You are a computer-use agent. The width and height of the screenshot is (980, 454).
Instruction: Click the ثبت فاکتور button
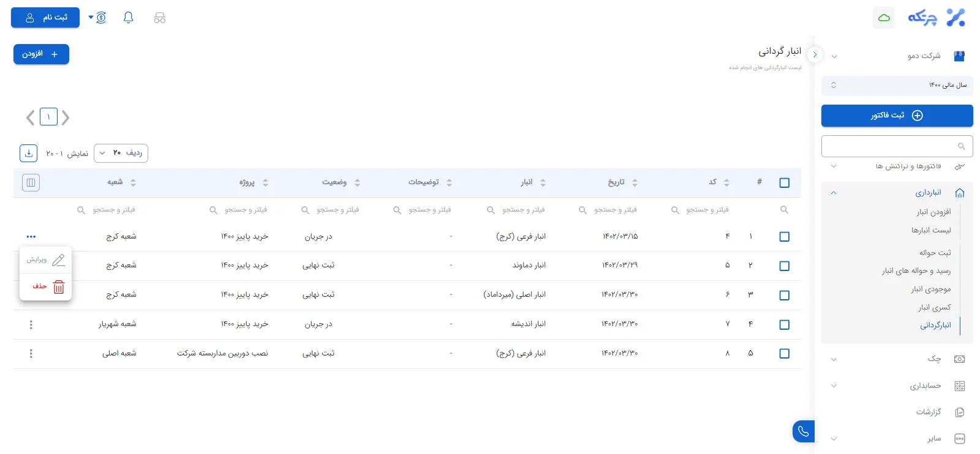pyautogui.click(x=897, y=116)
